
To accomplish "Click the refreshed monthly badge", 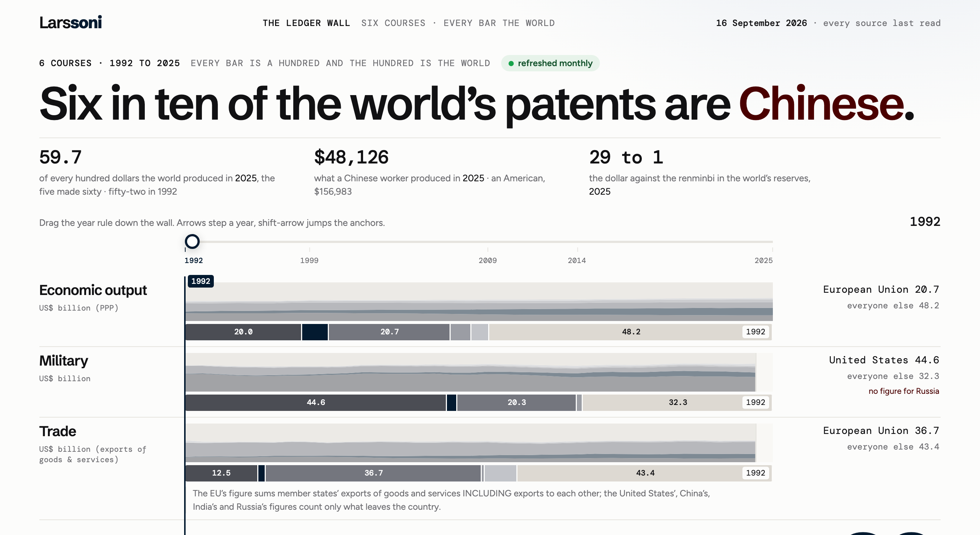I will tap(550, 63).
